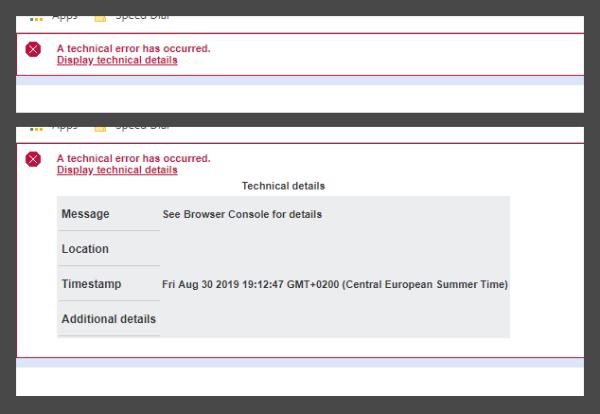Select the Fri Aug 30 2019 timestamp value

coord(335,284)
